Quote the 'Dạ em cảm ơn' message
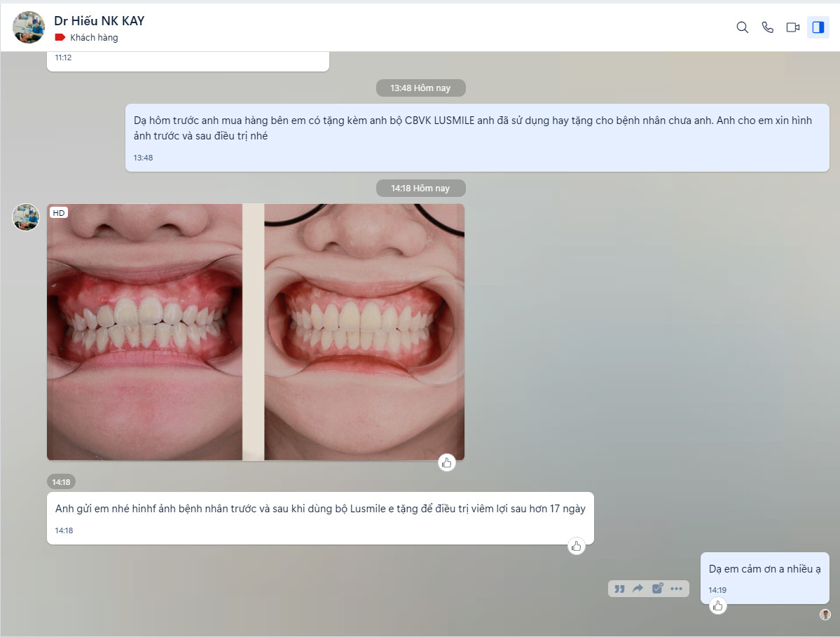Image resolution: width=840 pixels, height=637 pixels. click(x=619, y=589)
